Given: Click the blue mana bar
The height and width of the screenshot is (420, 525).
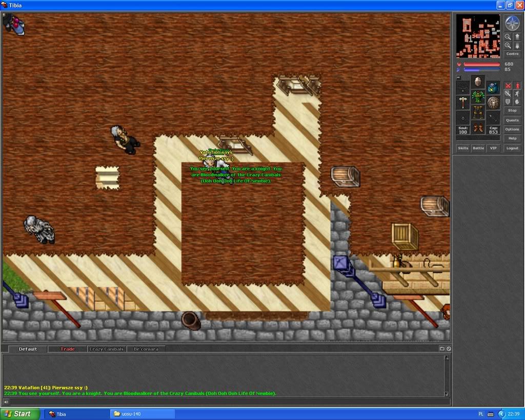Looking at the screenshot, I should tap(482, 70).
